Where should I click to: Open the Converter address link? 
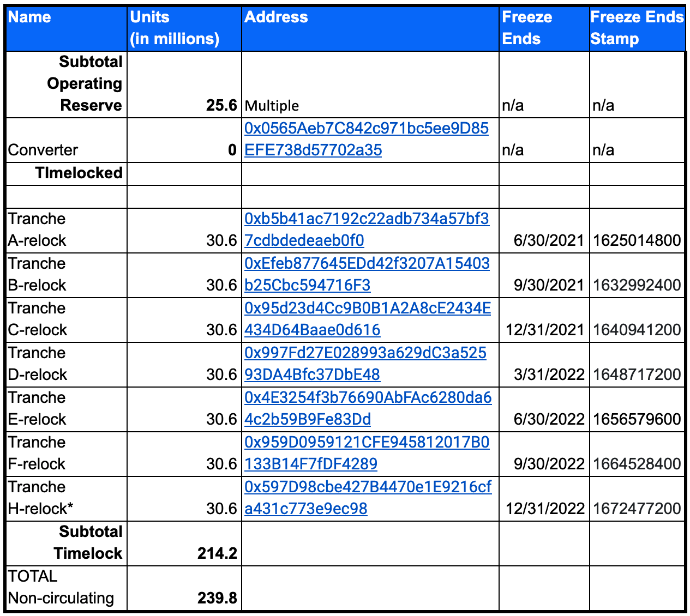pos(367,139)
